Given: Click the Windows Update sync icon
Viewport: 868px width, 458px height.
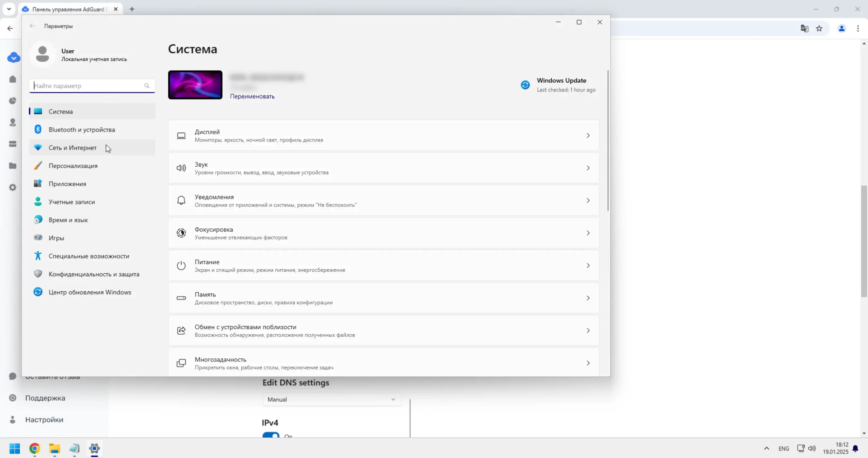Looking at the screenshot, I should pyautogui.click(x=525, y=85).
